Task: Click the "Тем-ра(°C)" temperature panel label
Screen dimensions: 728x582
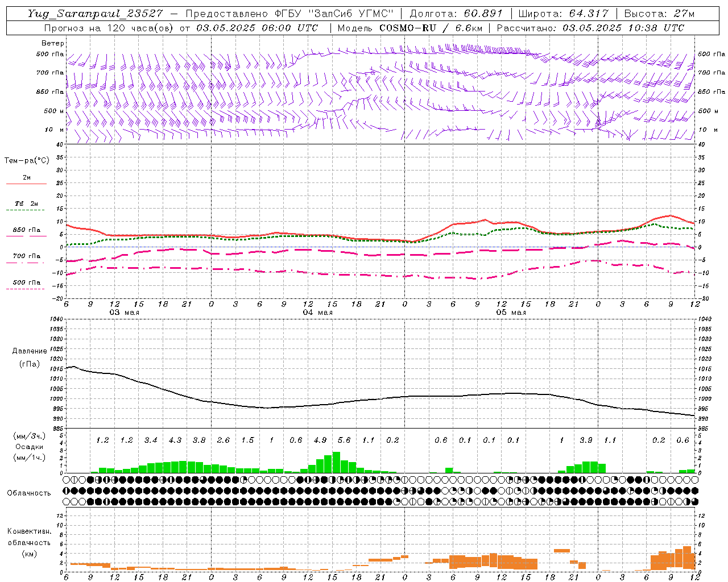Action: coord(27,161)
